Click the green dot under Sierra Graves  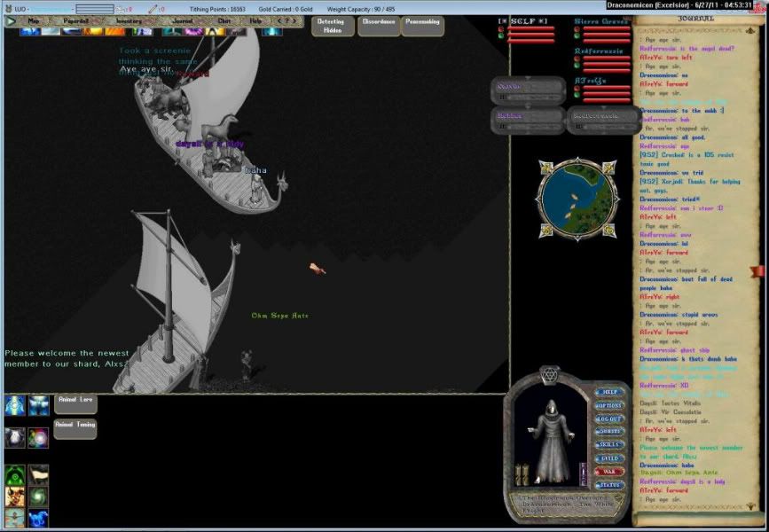coord(577,35)
